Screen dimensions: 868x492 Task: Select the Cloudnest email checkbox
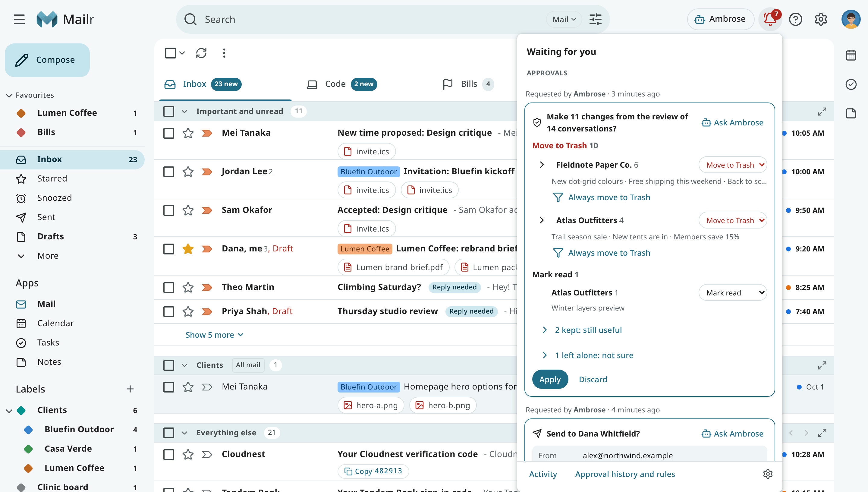tap(169, 455)
